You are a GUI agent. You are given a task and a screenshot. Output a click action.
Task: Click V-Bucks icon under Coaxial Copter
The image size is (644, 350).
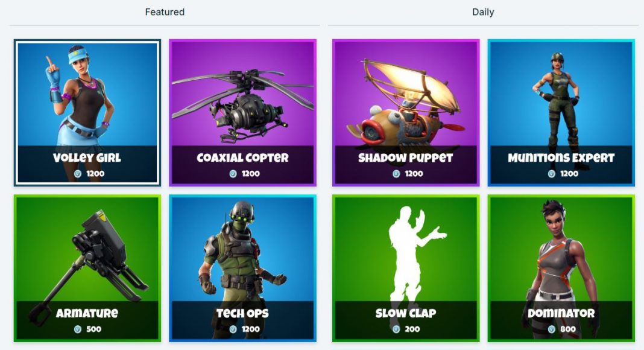click(x=233, y=174)
